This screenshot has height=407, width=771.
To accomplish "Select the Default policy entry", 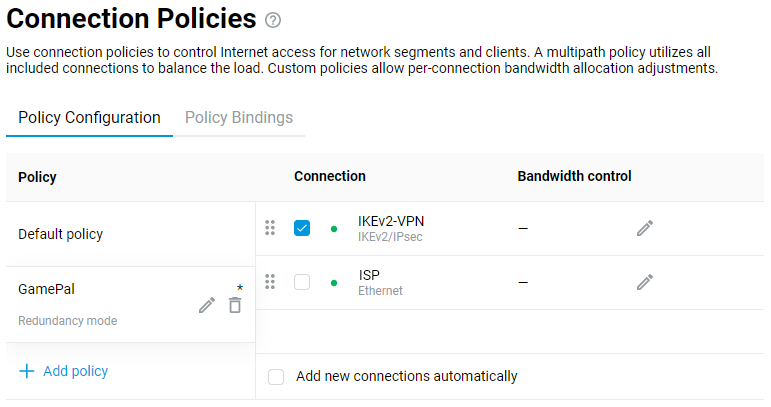I will click(x=60, y=234).
